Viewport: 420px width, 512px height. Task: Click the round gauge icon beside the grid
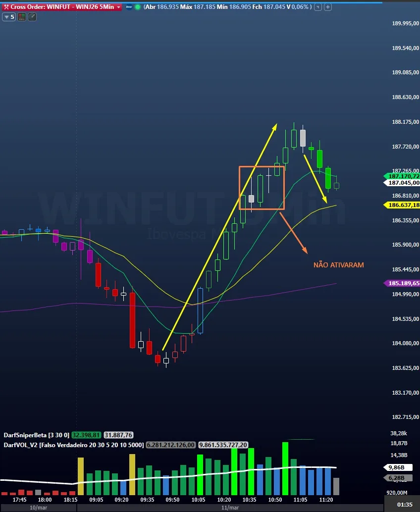point(32,17)
